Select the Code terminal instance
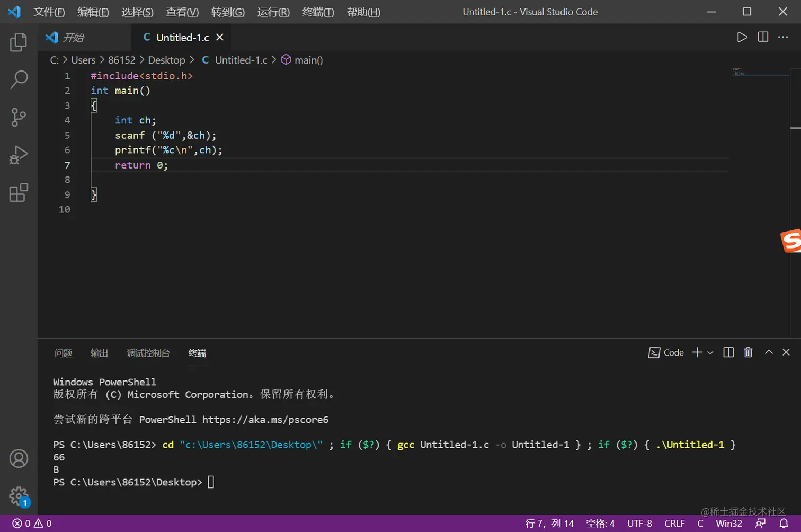The width and height of the screenshot is (801, 532). (666, 353)
